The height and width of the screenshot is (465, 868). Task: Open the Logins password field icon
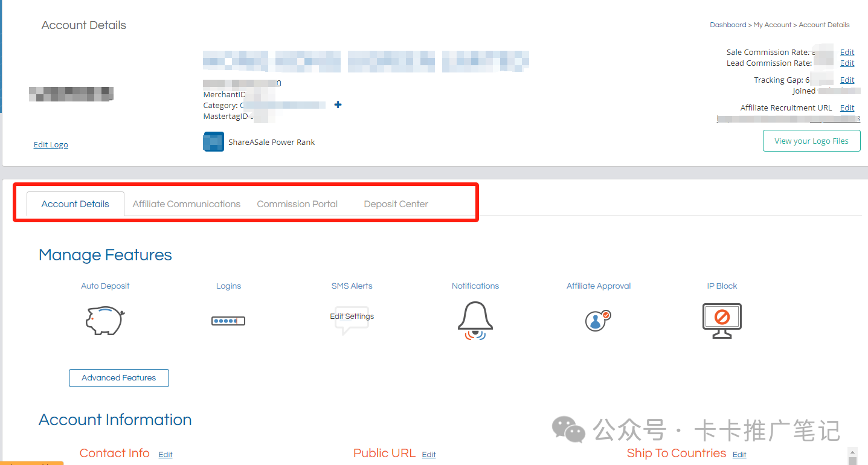(228, 321)
